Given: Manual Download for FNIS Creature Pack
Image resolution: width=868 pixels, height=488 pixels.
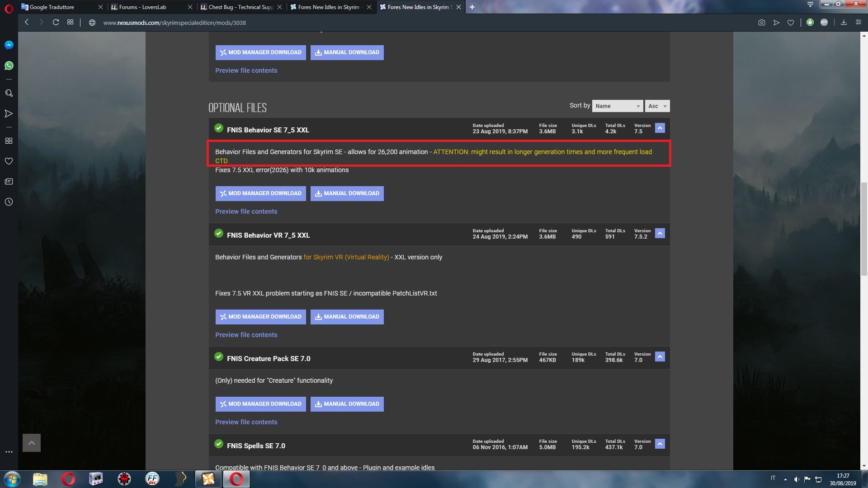Looking at the screenshot, I should 347,404.
